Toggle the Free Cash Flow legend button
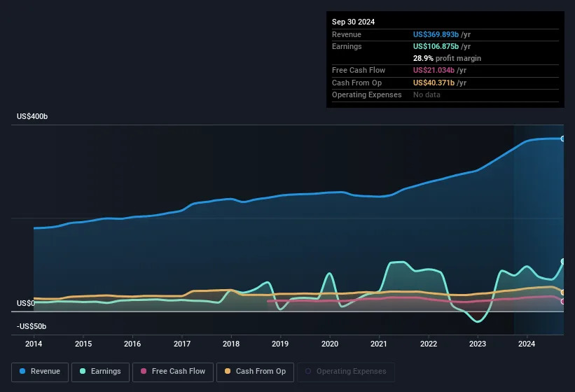The height and width of the screenshot is (392, 575). click(x=173, y=372)
